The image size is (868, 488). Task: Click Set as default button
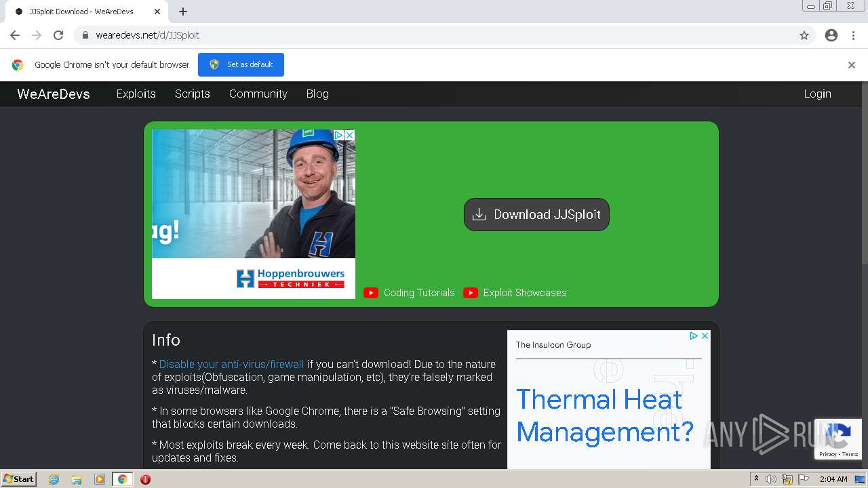click(241, 64)
